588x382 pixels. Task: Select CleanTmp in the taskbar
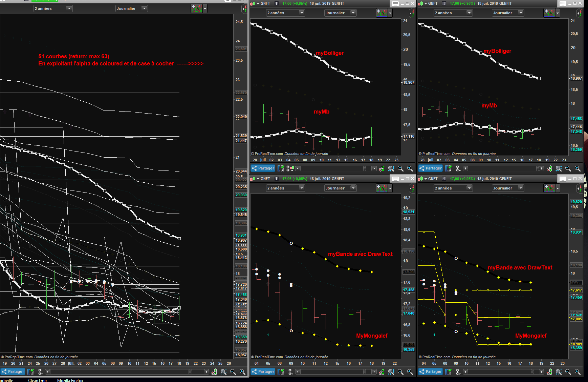37,380
